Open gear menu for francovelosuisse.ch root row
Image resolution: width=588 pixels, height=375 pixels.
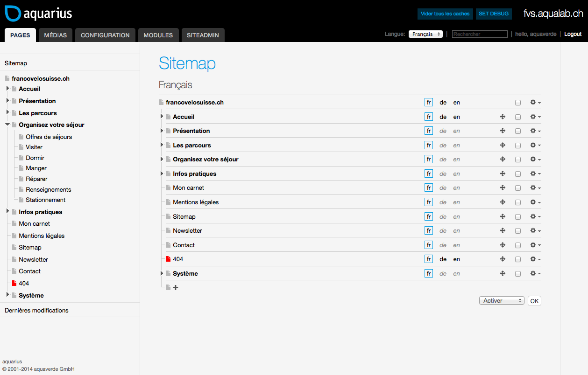coord(535,103)
